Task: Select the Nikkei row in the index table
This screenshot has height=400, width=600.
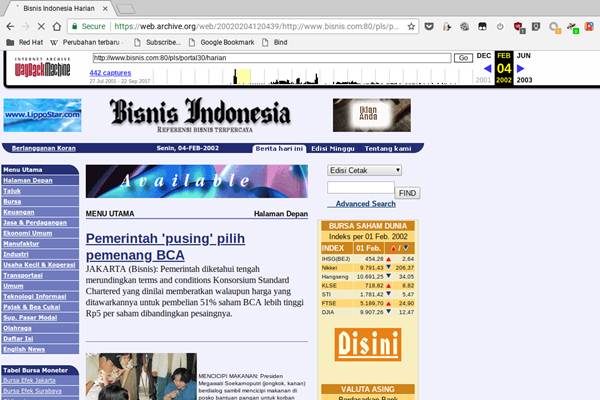Action: click(368, 268)
